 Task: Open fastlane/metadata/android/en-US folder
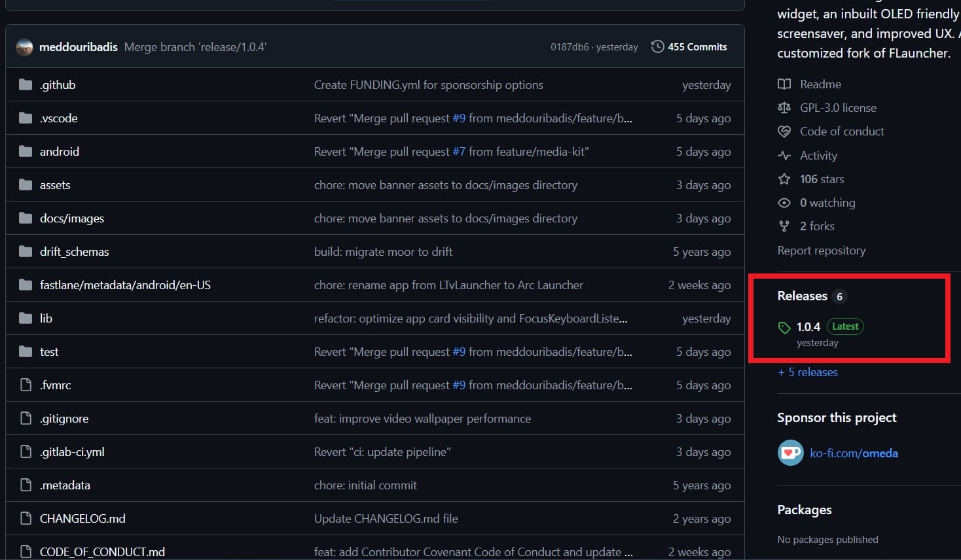125,285
